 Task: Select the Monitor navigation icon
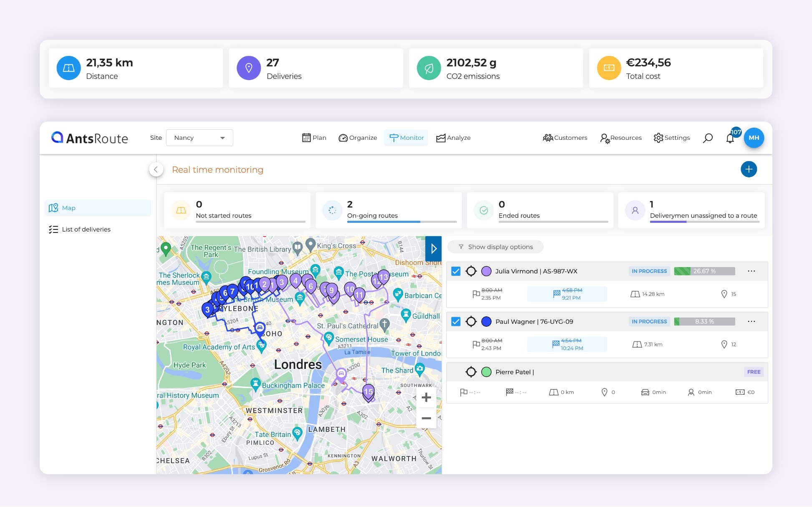click(x=394, y=138)
